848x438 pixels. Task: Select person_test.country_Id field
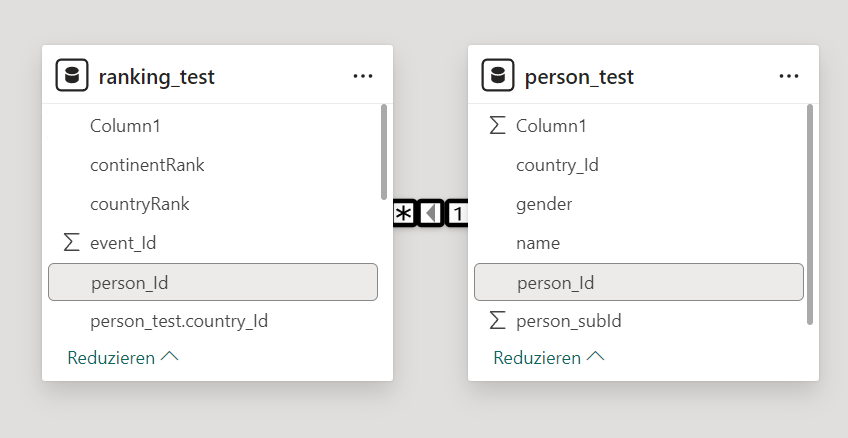click(179, 321)
